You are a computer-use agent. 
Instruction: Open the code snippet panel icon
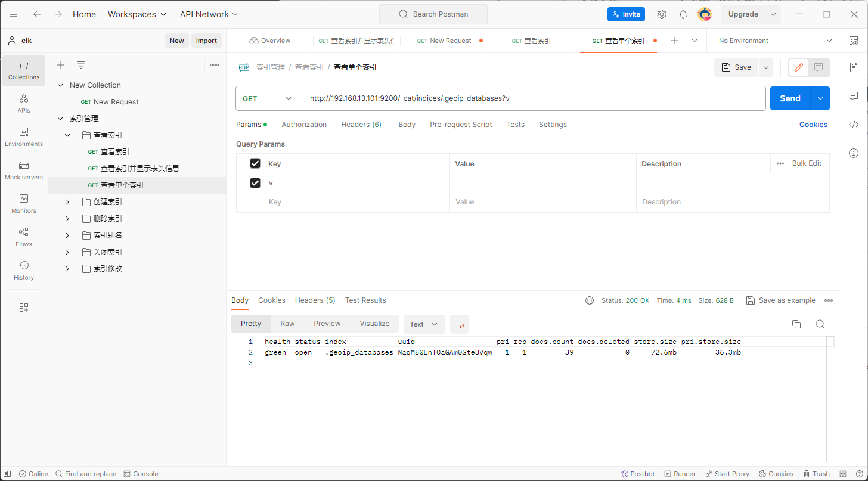pyautogui.click(x=853, y=125)
